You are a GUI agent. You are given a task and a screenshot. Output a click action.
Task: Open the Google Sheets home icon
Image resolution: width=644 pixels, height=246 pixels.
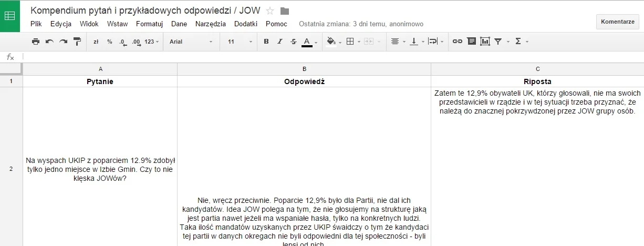10,16
